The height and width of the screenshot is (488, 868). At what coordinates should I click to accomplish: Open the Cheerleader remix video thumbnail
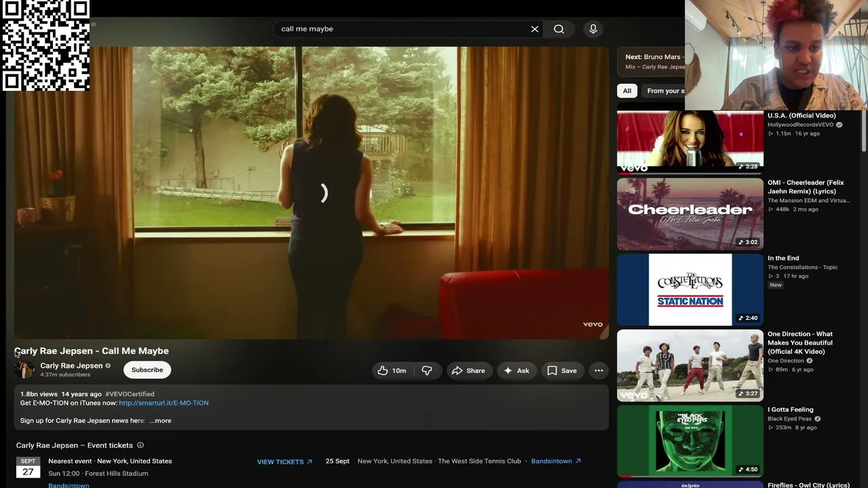(x=690, y=214)
